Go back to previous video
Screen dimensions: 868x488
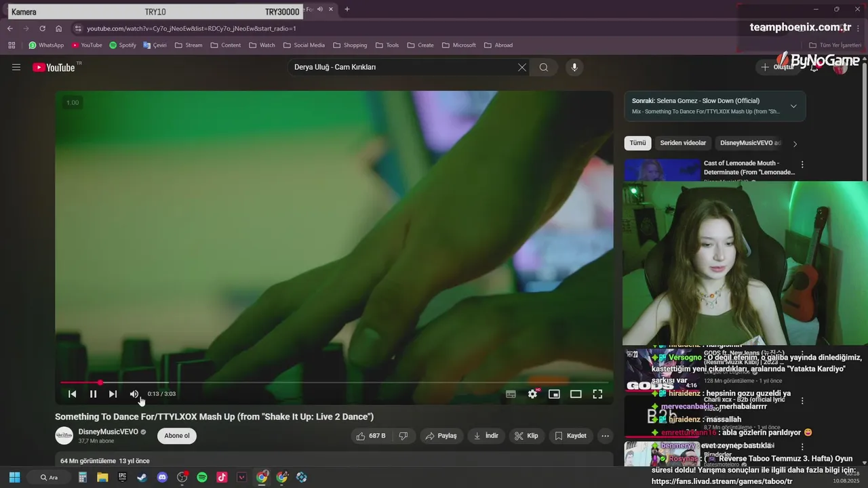(x=73, y=394)
